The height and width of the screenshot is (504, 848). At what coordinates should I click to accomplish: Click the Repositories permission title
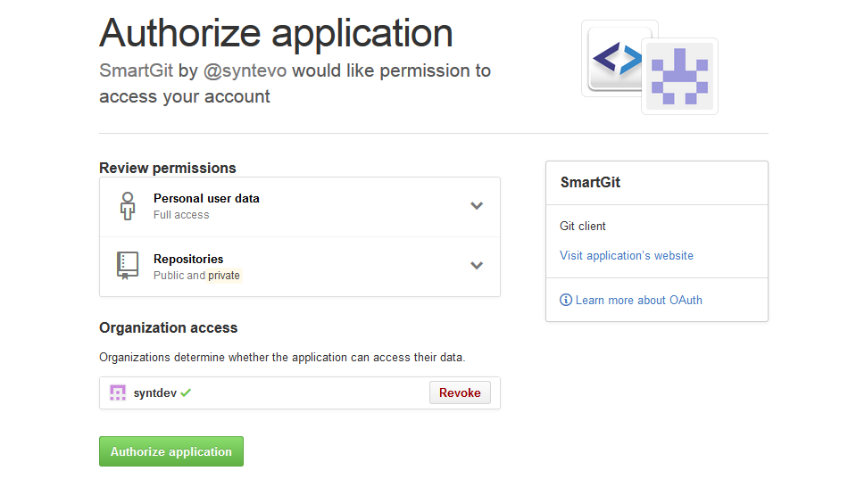pyautogui.click(x=188, y=259)
